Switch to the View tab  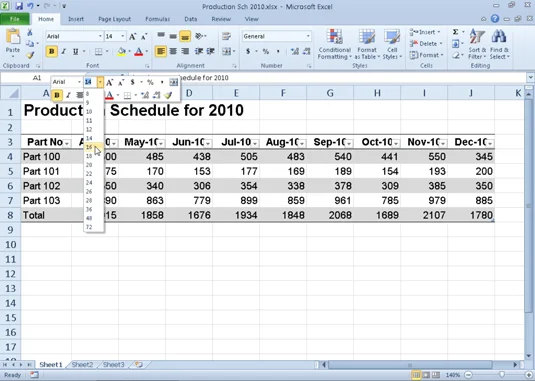(251, 19)
